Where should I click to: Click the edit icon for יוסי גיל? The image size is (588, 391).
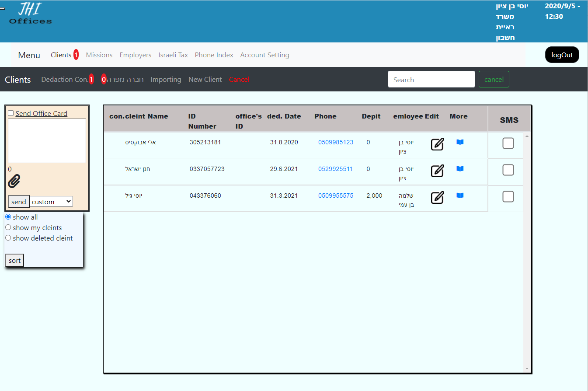point(437,198)
